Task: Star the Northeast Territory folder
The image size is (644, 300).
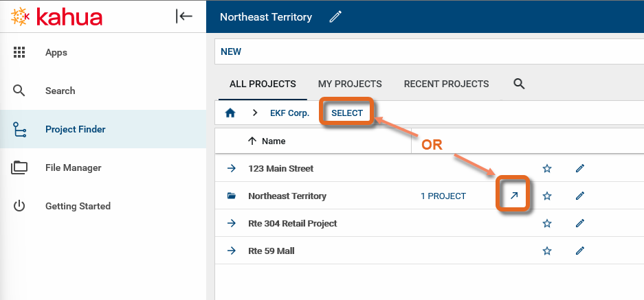Action: 547,196
